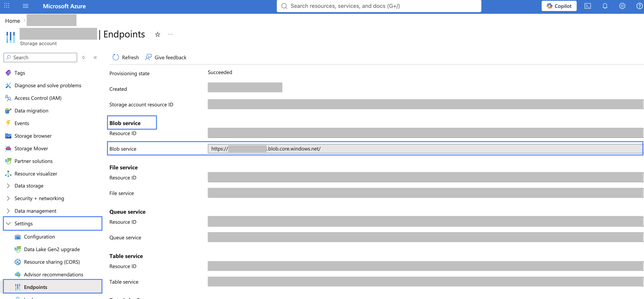Collapse the sidebar with double chevron
This screenshot has height=299, width=644.
click(95, 58)
